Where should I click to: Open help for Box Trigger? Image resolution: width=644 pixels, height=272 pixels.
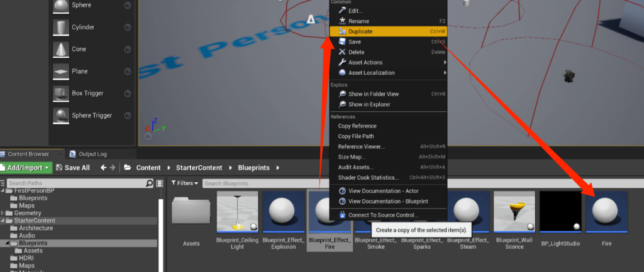click(127, 94)
